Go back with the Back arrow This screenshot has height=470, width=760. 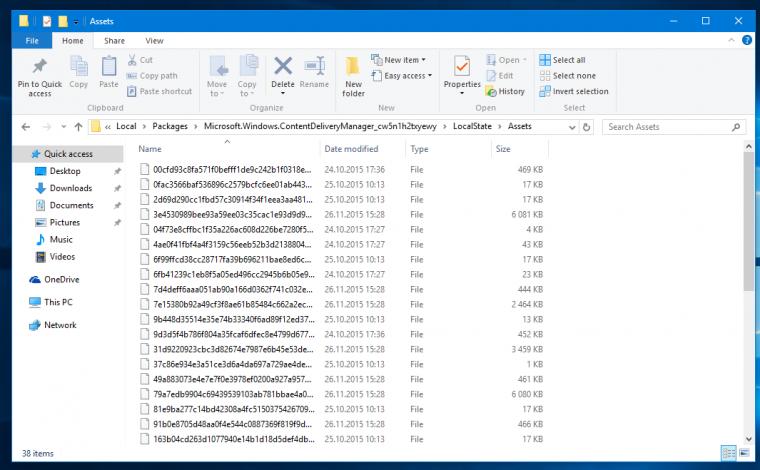coord(26,127)
